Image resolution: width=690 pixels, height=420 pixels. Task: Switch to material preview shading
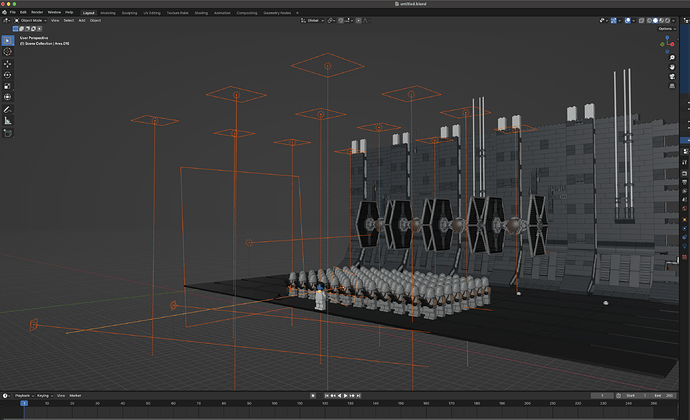(x=661, y=20)
